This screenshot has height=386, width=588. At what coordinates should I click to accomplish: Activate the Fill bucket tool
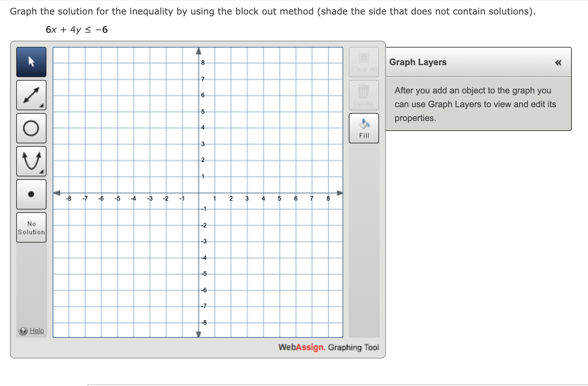point(364,128)
